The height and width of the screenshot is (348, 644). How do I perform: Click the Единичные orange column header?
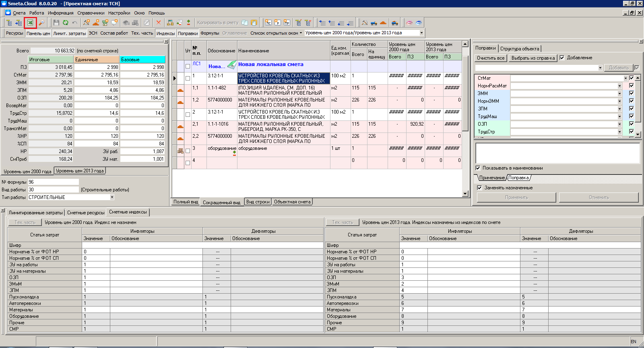[x=97, y=59]
